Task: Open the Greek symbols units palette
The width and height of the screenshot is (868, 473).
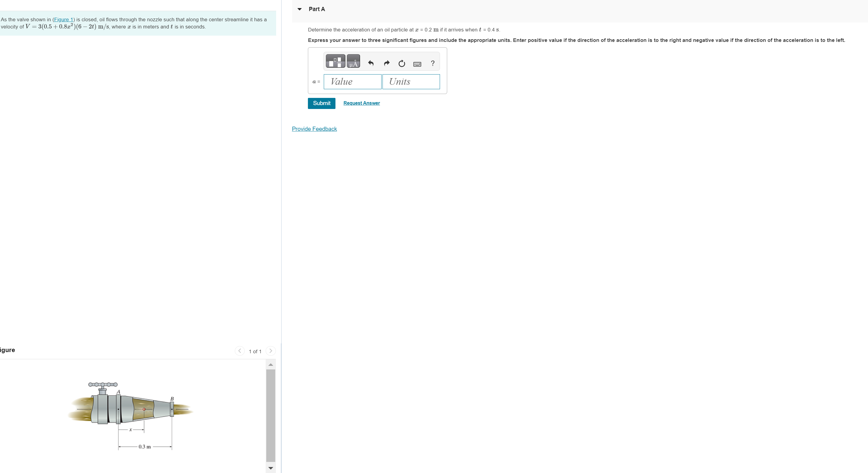Action: 353,61
